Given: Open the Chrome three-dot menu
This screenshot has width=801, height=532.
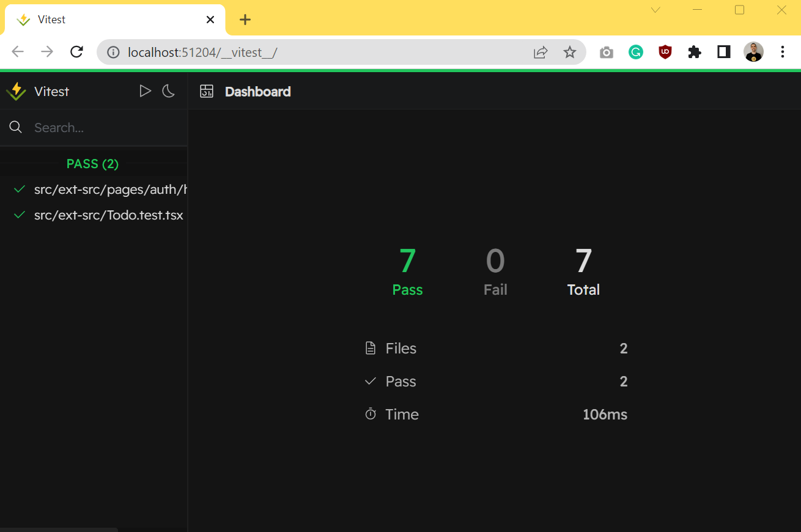Looking at the screenshot, I should pyautogui.click(x=783, y=52).
